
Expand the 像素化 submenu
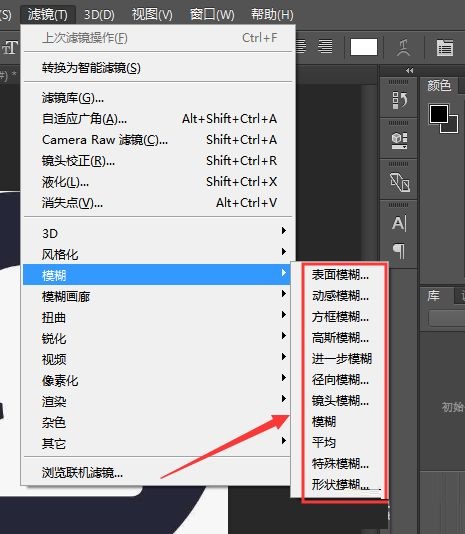pos(158,380)
